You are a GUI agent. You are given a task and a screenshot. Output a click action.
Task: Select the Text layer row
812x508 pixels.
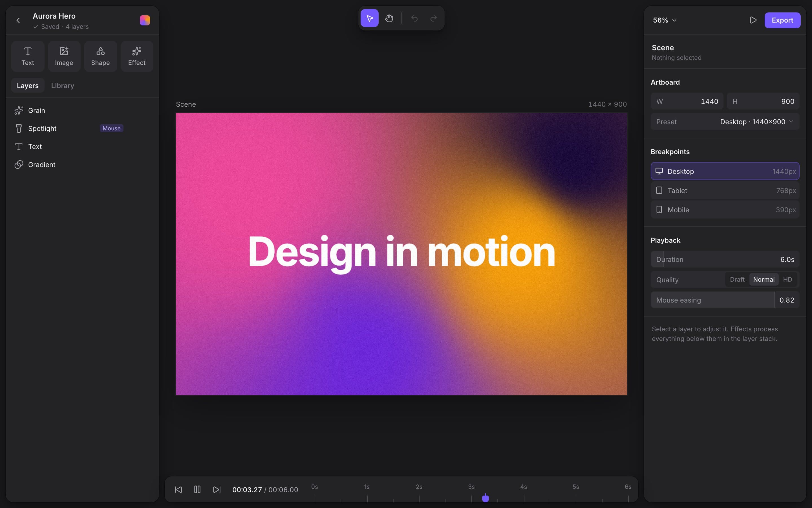[x=82, y=146]
